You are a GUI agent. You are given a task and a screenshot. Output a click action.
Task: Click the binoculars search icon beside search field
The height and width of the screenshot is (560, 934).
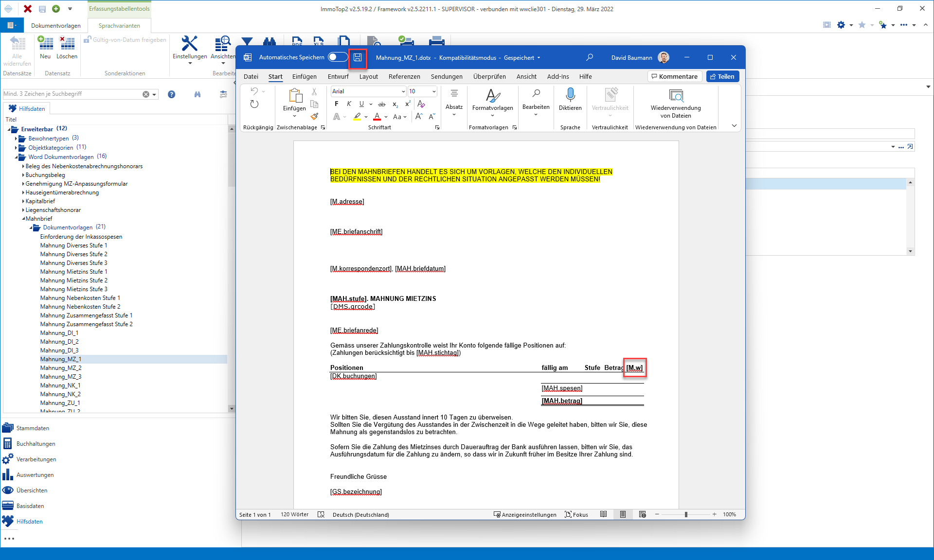coord(197,94)
